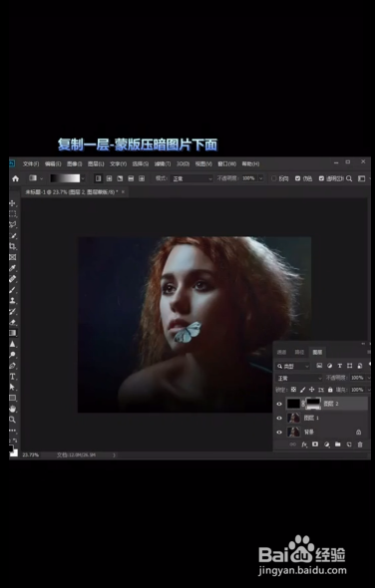Click the gradient preview swatch in options bar
The image size is (375, 588).
pos(65,178)
